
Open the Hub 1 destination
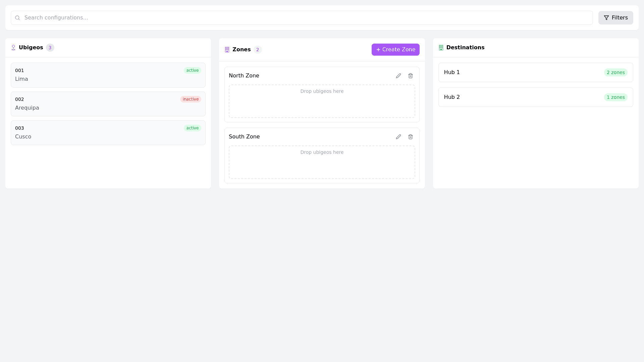[535, 72]
